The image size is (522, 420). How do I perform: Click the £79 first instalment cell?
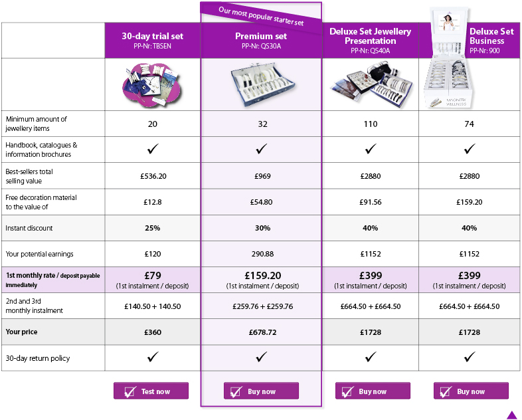[x=153, y=280]
